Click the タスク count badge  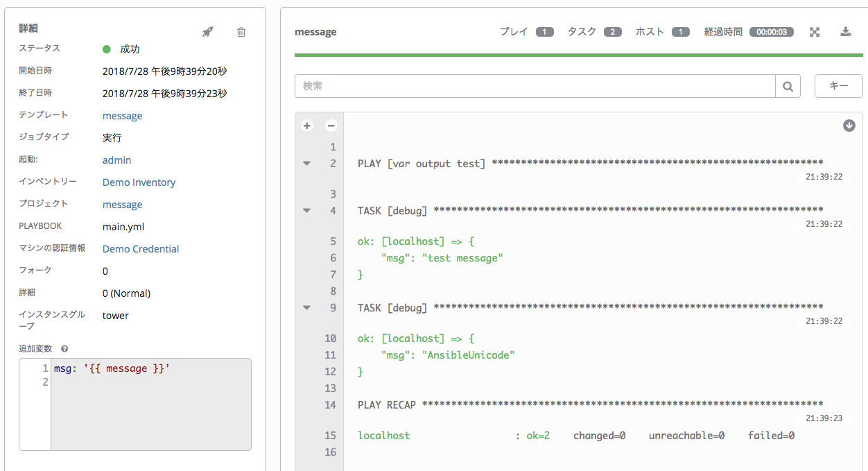(x=613, y=32)
